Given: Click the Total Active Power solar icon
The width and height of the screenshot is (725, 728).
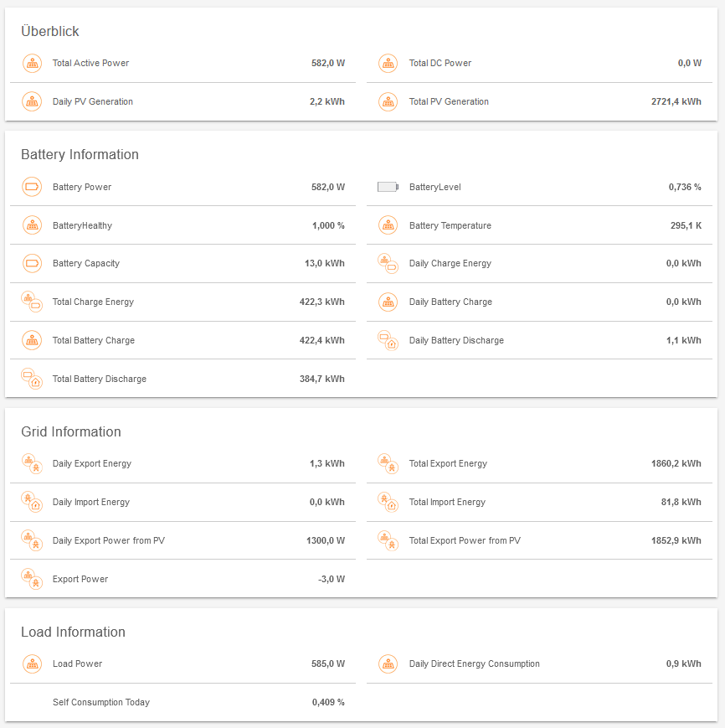Looking at the screenshot, I should (32, 63).
